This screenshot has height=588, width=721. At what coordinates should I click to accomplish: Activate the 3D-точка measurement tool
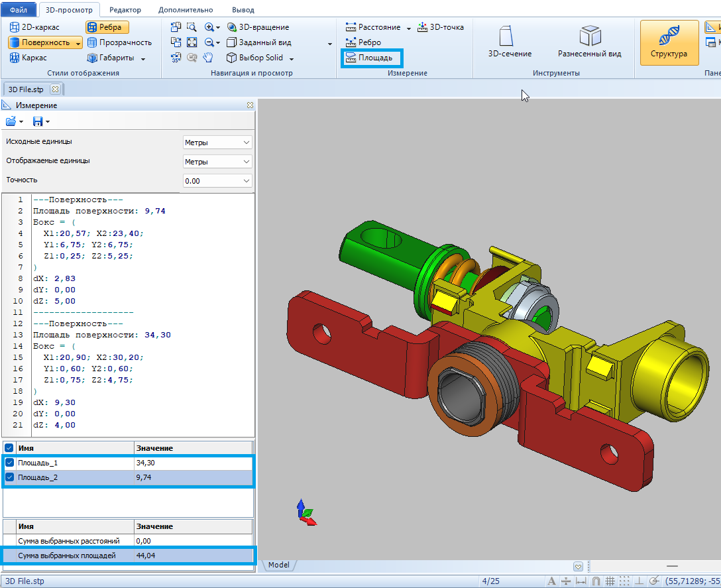(441, 27)
